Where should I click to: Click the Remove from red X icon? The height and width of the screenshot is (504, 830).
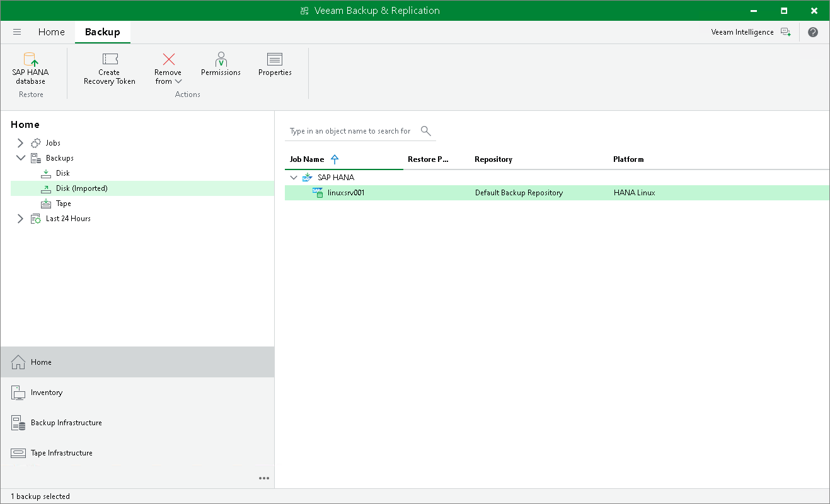[x=169, y=59]
